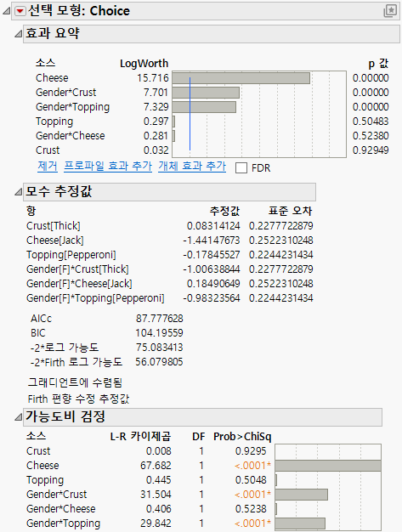Click the p 값 column header

point(378,64)
